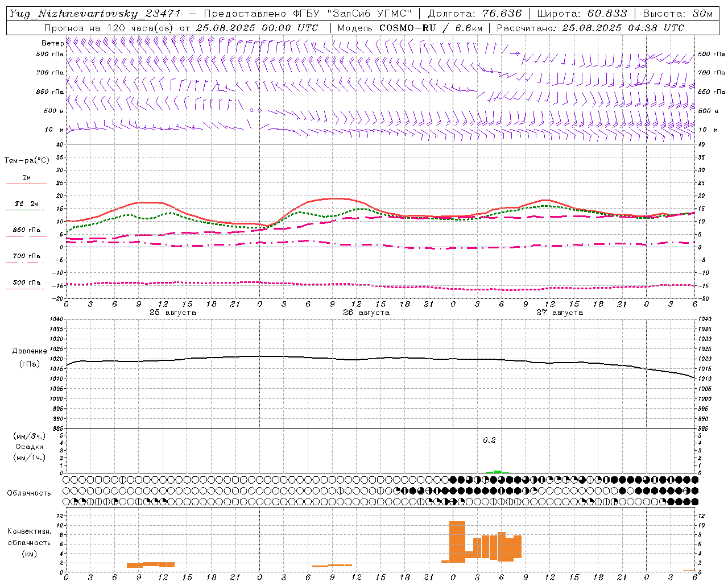Click the thin orange convective bar on 26 августа

(x=332, y=566)
